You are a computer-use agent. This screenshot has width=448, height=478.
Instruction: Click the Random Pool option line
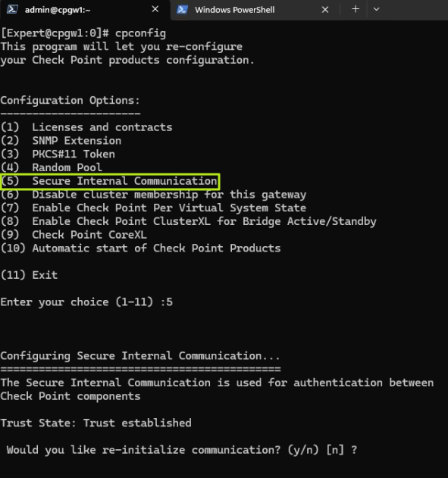[x=52, y=167]
